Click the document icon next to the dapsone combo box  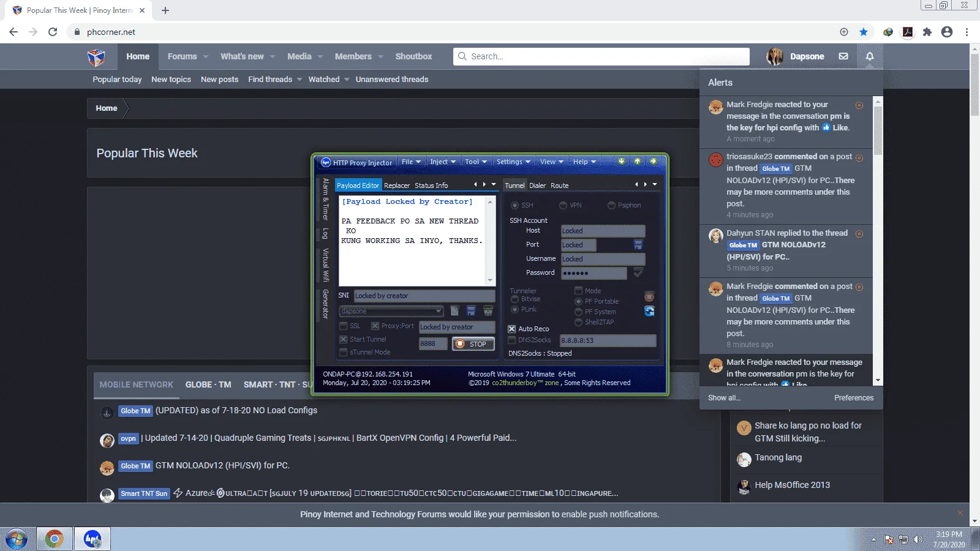[454, 311]
